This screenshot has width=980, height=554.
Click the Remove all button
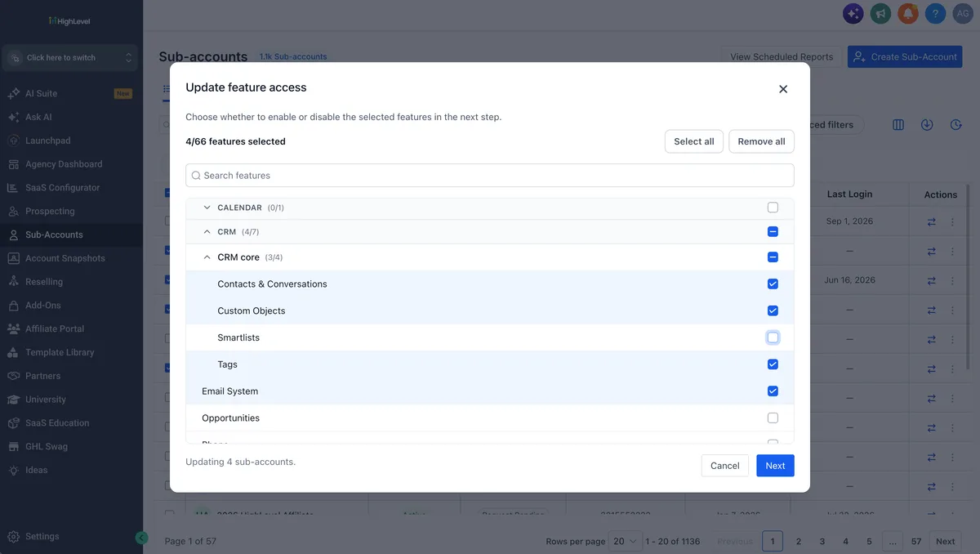[x=761, y=141]
